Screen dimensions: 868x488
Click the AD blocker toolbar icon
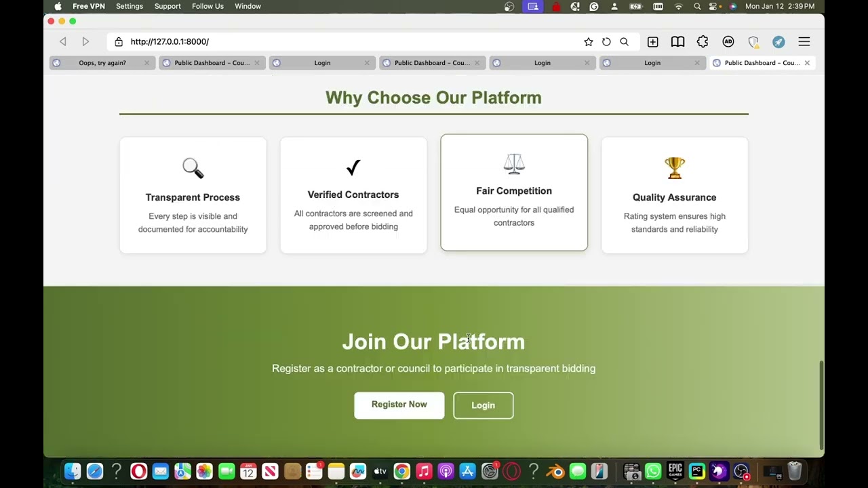click(x=728, y=42)
